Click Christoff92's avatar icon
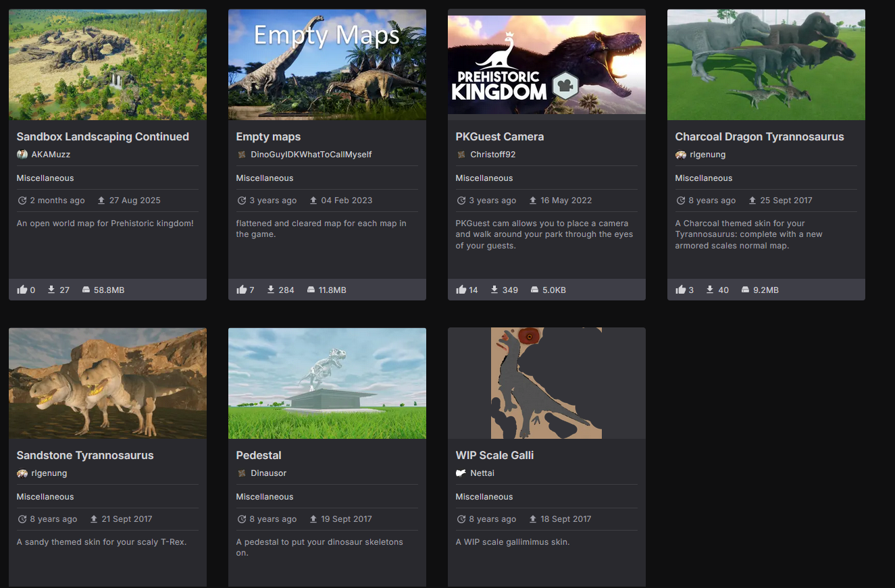 [461, 155]
